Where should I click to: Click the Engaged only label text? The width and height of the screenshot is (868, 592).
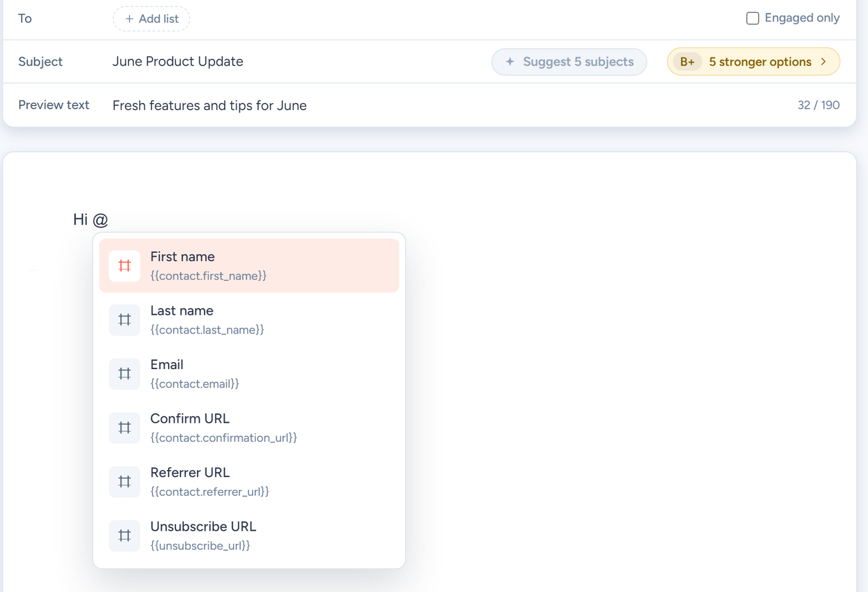tap(802, 18)
